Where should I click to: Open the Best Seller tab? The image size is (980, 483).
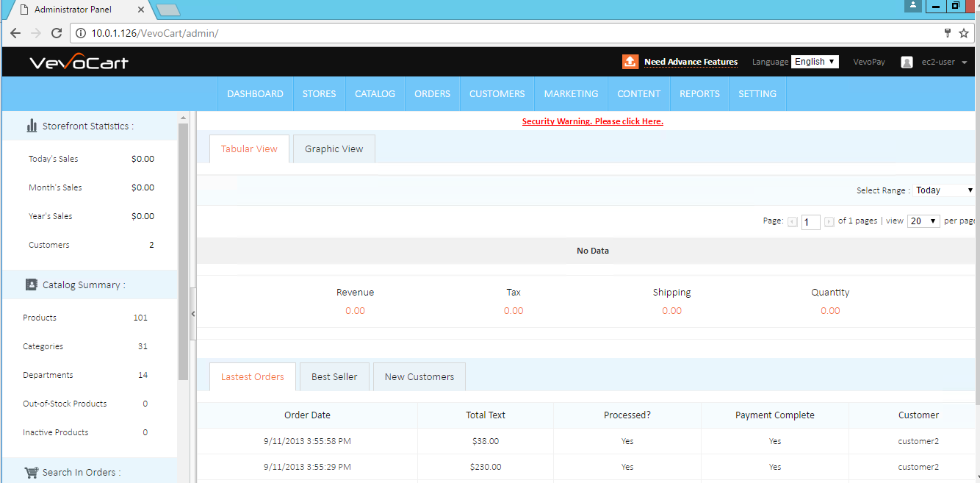click(334, 377)
